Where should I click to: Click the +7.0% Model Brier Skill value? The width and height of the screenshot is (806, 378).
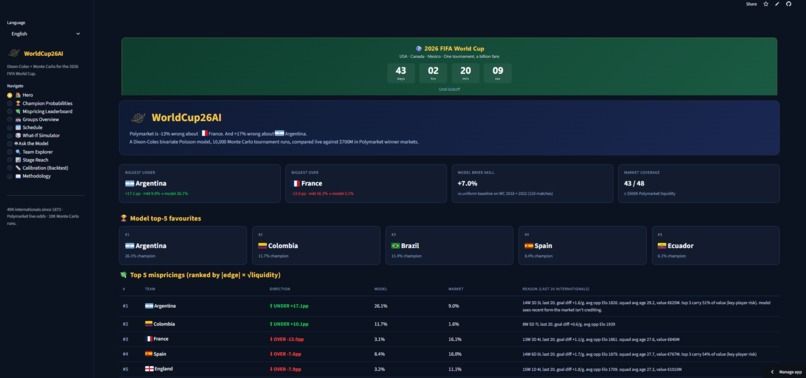coord(467,184)
